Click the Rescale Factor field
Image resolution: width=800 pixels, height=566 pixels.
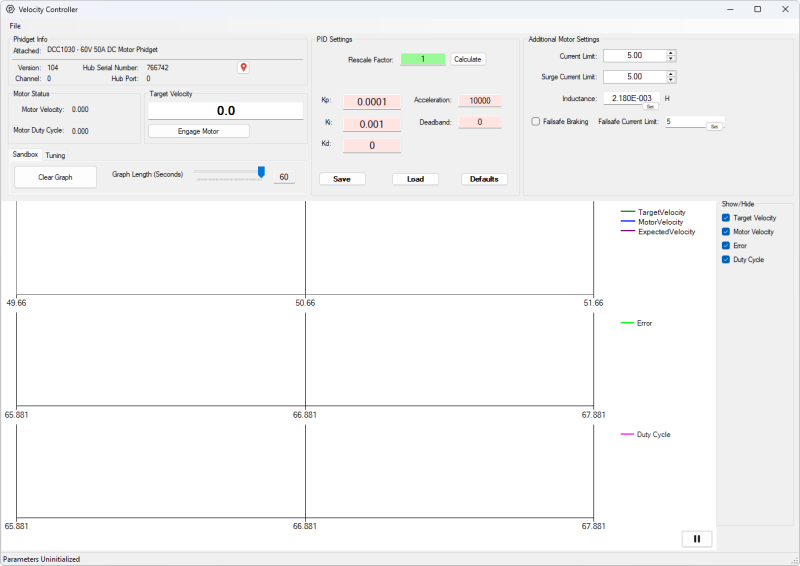[x=423, y=59]
